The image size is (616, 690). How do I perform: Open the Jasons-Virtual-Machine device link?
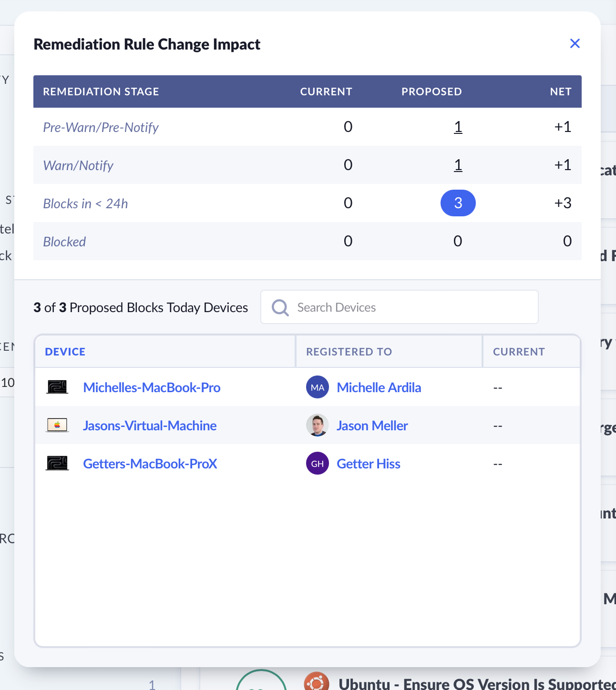point(150,426)
